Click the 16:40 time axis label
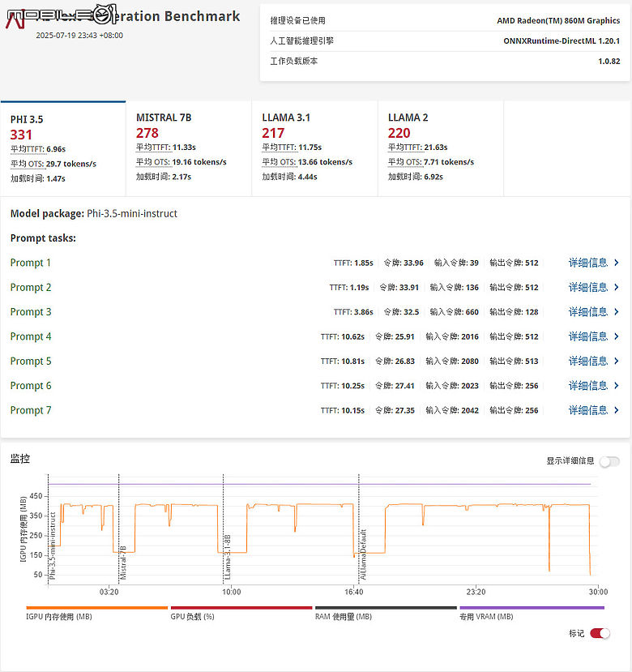The width and height of the screenshot is (632, 672). point(354,592)
